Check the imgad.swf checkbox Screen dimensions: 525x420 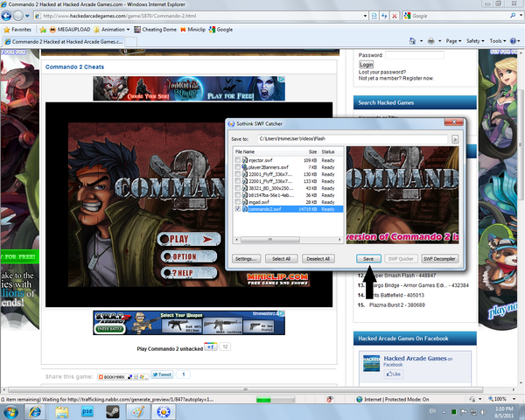pyautogui.click(x=237, y=202)
